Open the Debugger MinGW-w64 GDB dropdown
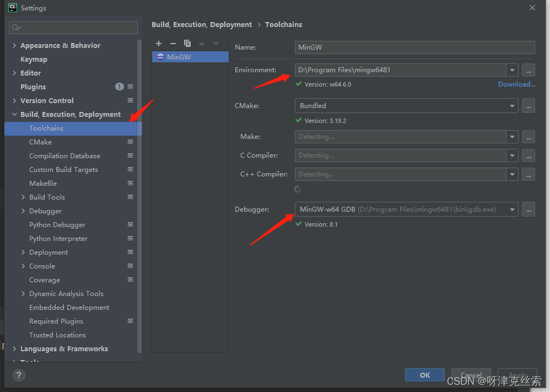 pos(407,210)
